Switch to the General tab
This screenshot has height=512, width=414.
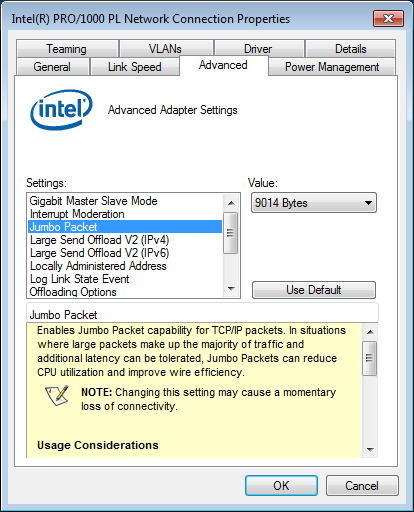pyautogui.click(x=52, y=67)
